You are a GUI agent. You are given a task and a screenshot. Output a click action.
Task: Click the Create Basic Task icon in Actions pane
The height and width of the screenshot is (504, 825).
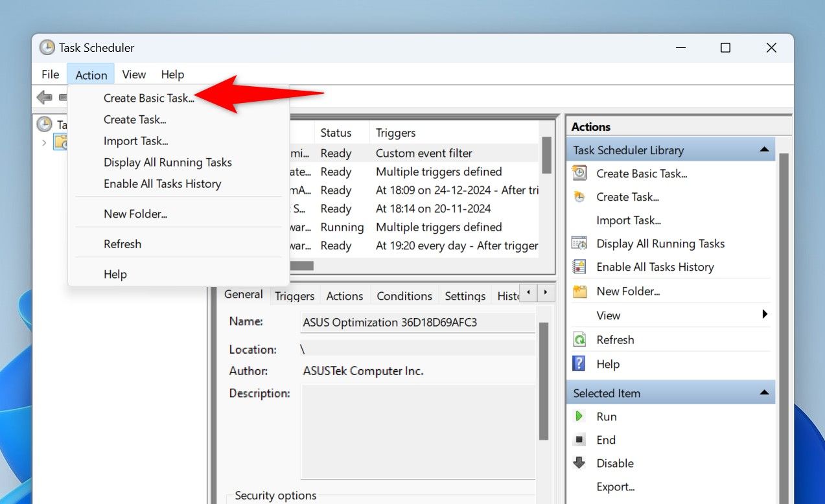[579, 173]
